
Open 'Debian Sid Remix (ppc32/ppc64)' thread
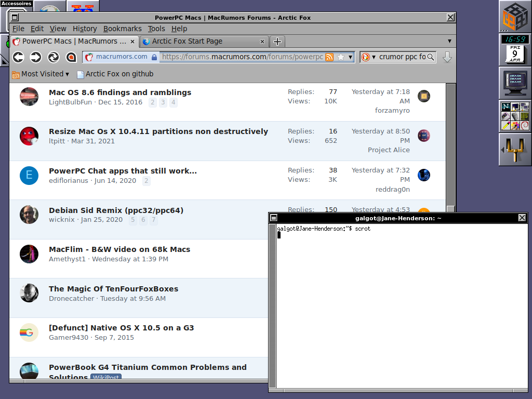coord(116,210)
